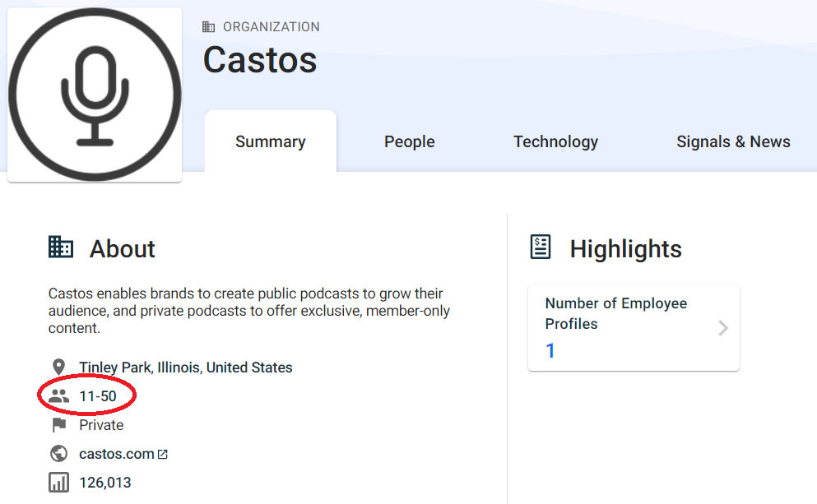The height and width of the screenshot is (504, 817).
Task: Expand Number of Employee Profiles chevron
Action: pyautogui.click(x=723, y=329)
